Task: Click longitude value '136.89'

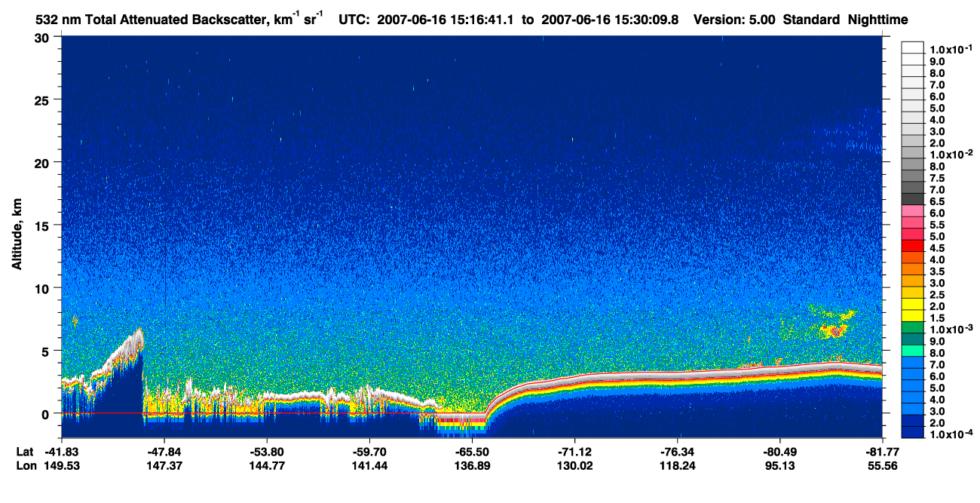Action: (x=472, y=465)
